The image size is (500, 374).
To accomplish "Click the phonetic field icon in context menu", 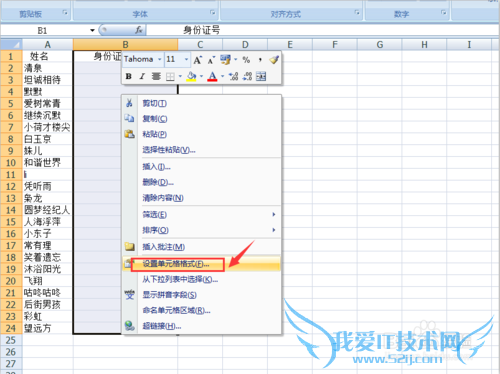I will point(129,295).
